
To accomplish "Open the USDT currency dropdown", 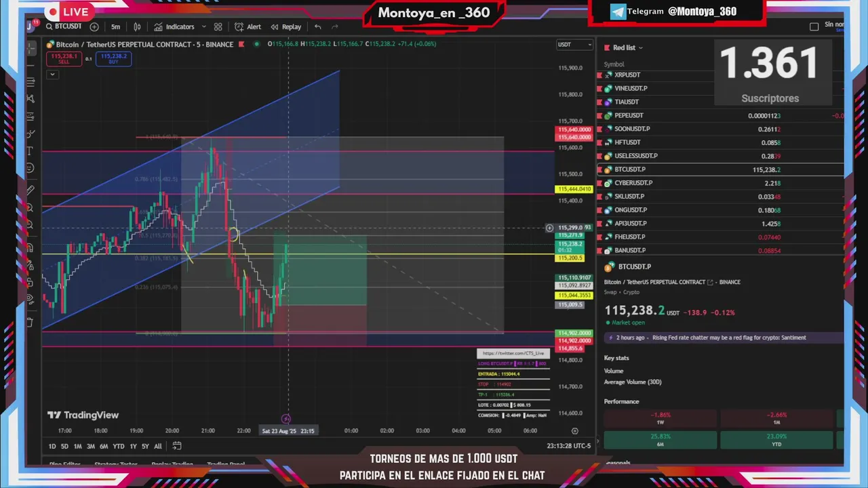I will pyautogui.click(x=574, y=45).
